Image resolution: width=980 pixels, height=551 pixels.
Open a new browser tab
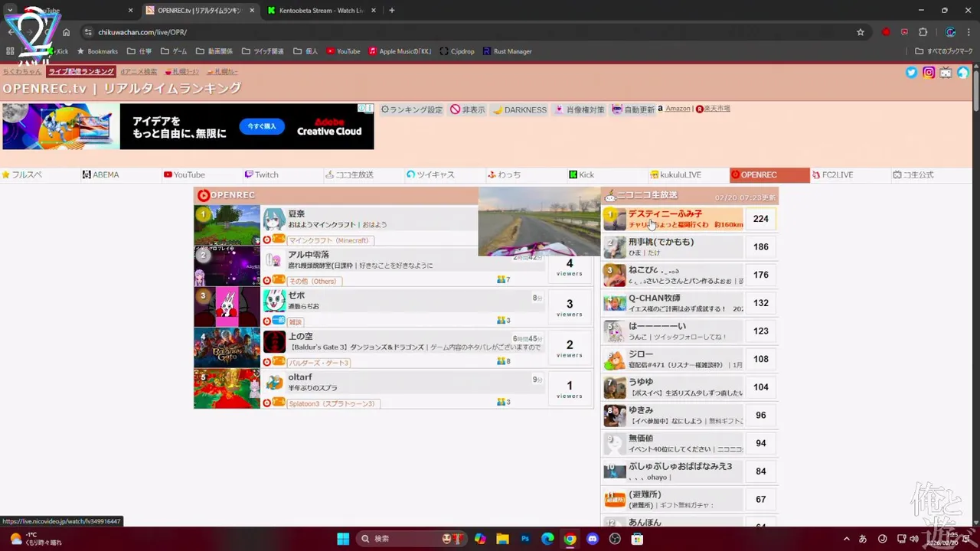coord(392,11)
